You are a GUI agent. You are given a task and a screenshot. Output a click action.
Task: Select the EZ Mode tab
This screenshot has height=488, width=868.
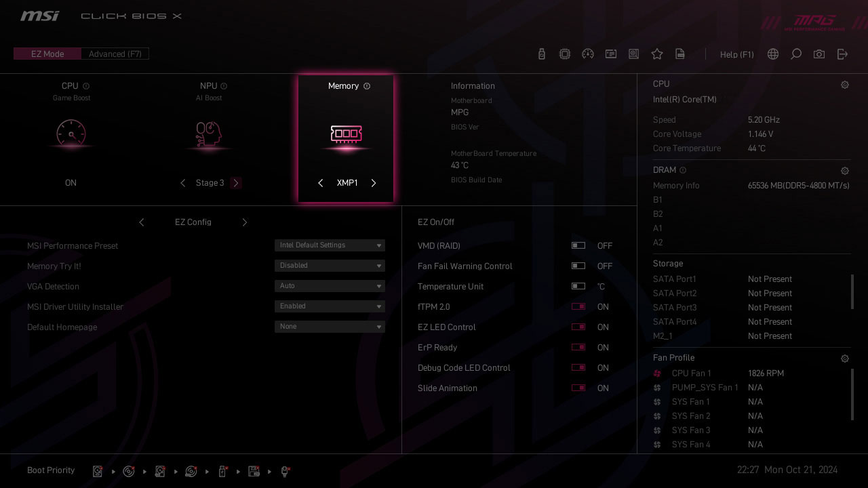click(x=47, y=54)
